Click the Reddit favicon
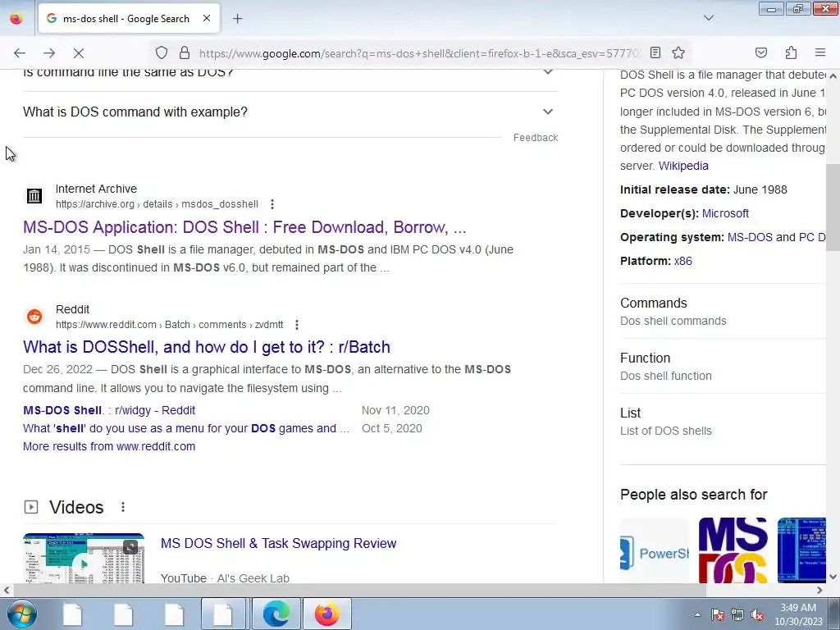Viewport: 840px width, 630px height. click(34, 317)
